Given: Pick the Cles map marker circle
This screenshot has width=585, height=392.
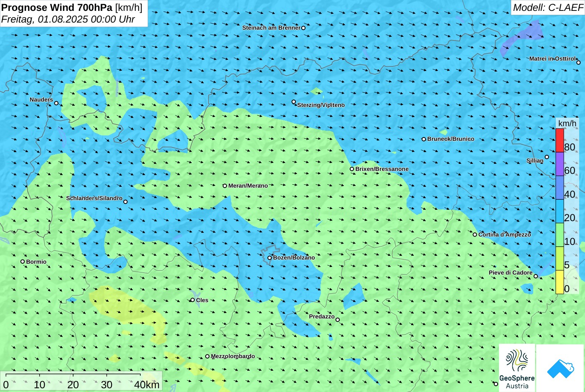Looking at the screenshot, I should click(193, 300).
